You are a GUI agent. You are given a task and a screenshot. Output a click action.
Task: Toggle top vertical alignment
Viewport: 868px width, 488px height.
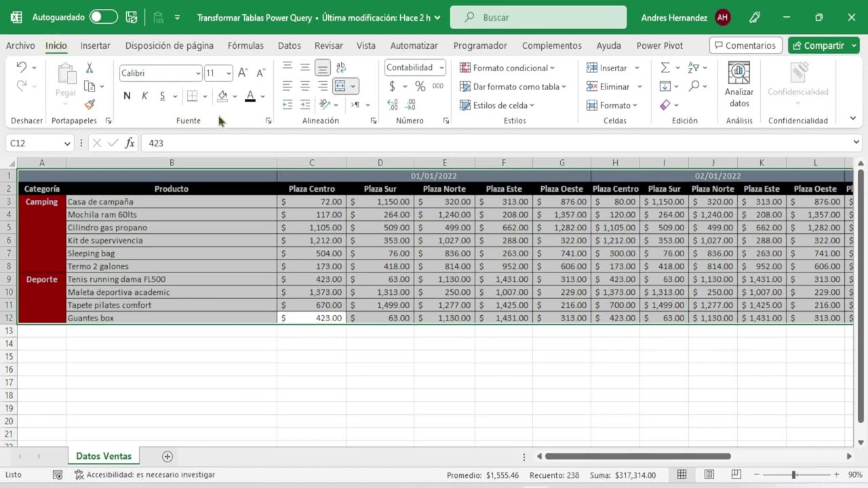pos(288,67)
